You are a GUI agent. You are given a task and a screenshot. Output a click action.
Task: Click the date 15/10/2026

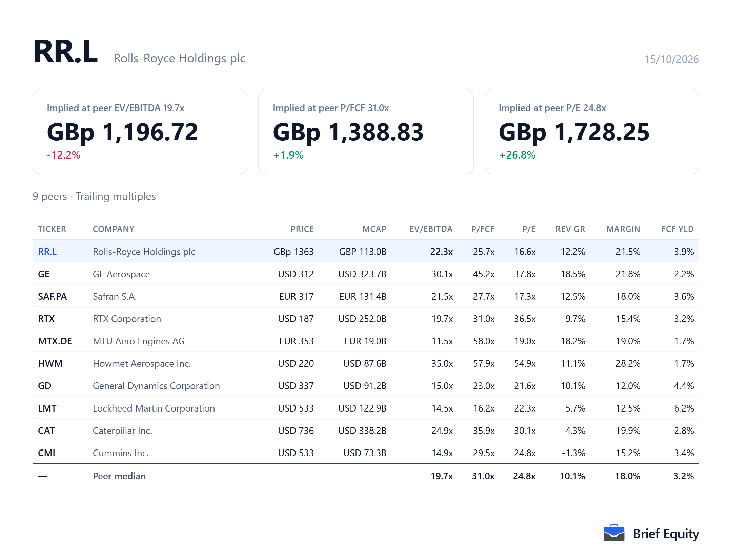[x=672, y=59]
